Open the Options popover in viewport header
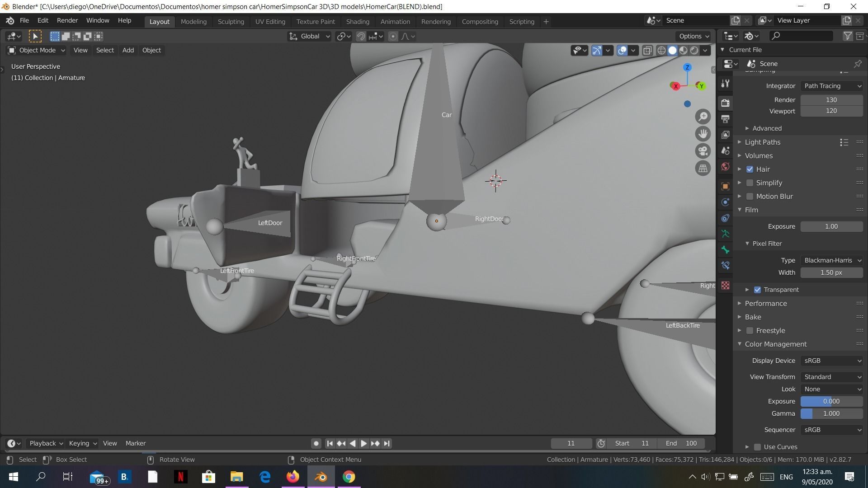The width and height of the screenshot is (868, 488). point(693,36)
